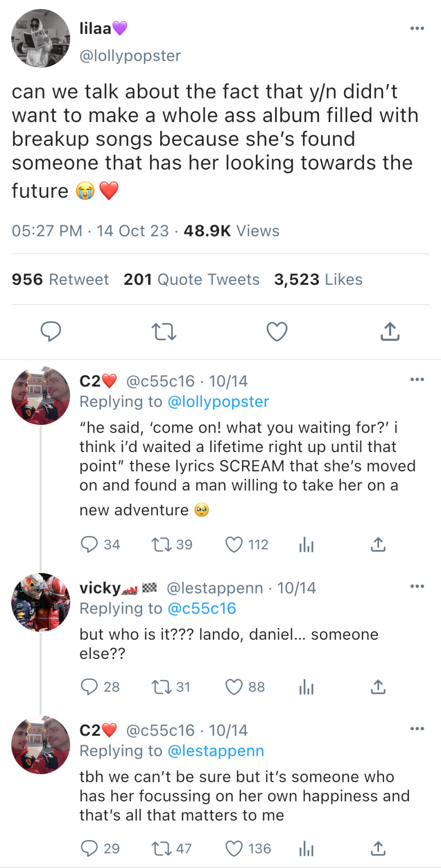The width and height of the screenshot is (441, 868).
Task: Like C2's reply with 112 likes
Action: coord(234,544)
